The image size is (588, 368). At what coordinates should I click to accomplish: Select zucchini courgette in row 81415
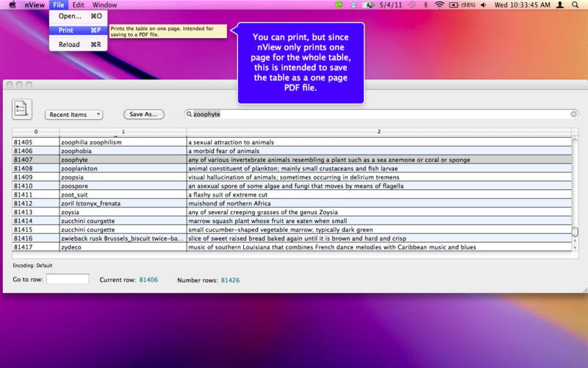pyautogui.click(x=123, y=230)
